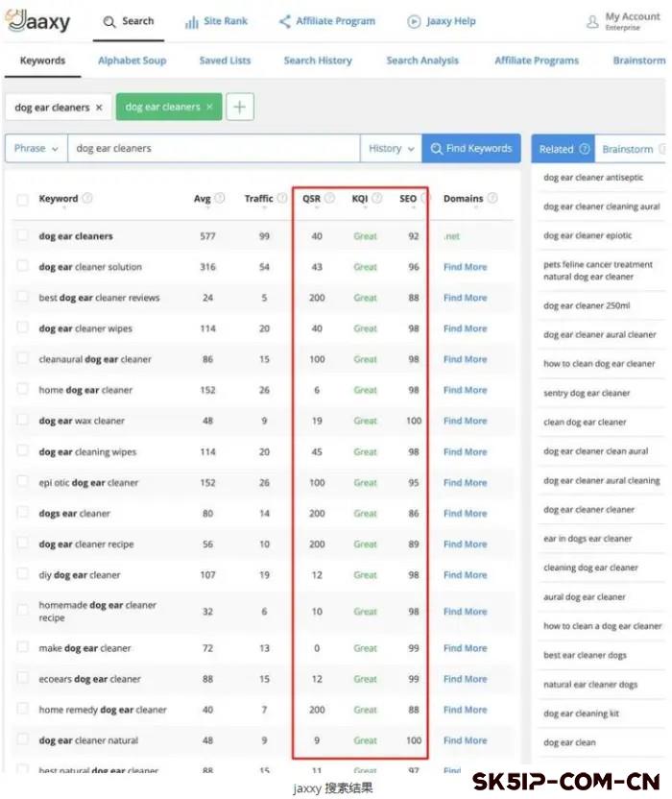Select related keyword 'dog ear cleaning kit'
Viewport: 672px width, 799px height.
(581, 714)
